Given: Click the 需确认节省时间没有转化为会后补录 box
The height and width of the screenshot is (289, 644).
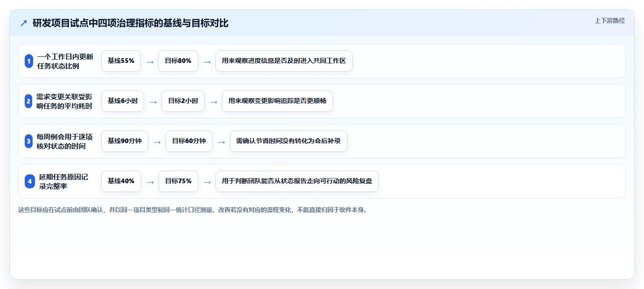Looking at the screenshot, I should tap(289, 141).
